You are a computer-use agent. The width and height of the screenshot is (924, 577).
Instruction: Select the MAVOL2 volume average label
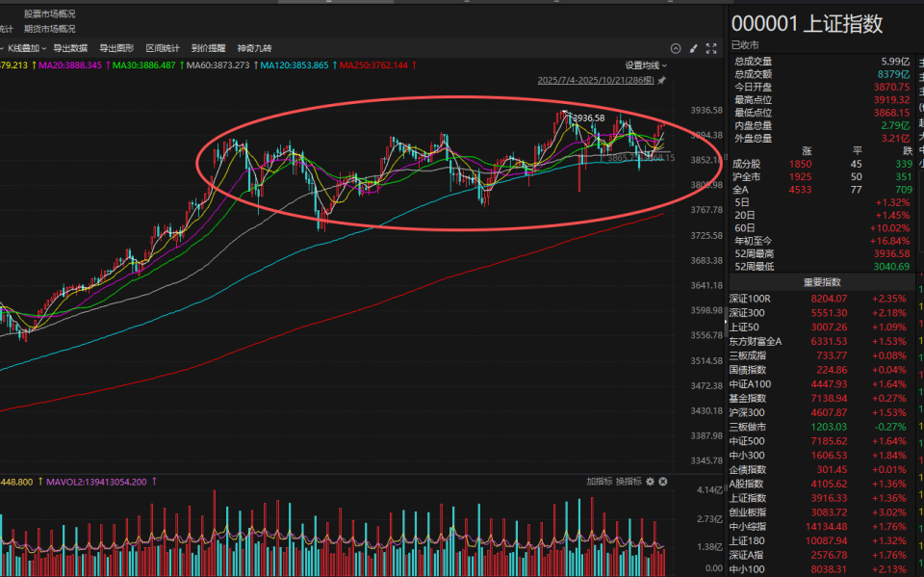click(96, 482)
